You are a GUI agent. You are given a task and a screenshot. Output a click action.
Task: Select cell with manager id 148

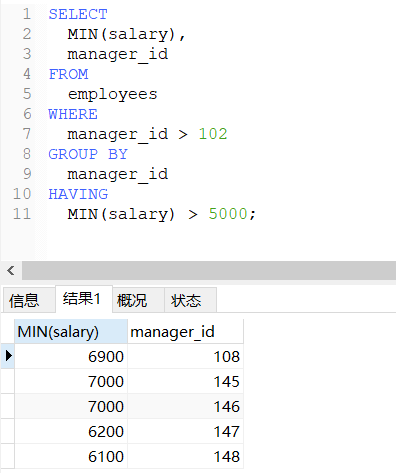(x=185, y=456)
